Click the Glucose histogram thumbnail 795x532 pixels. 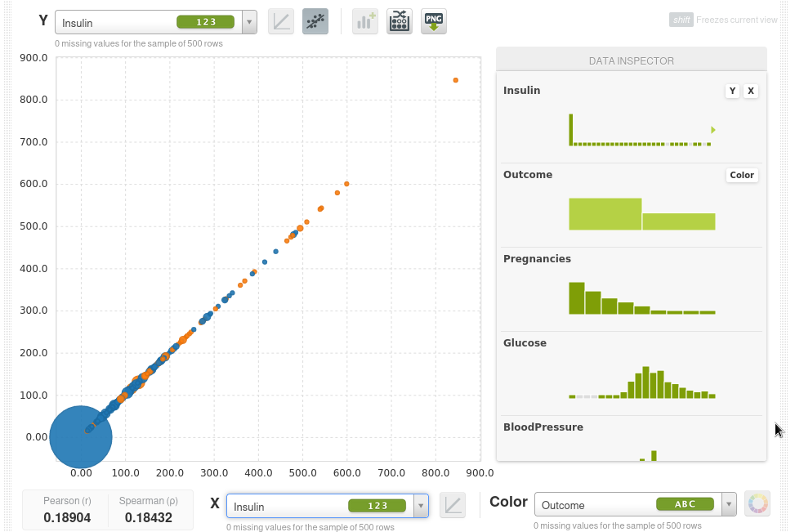coord(641,382)
